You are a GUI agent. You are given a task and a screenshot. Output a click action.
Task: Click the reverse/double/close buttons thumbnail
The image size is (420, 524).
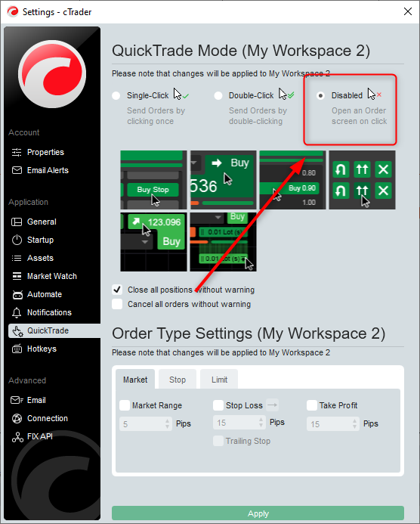[x=363, y=180]
